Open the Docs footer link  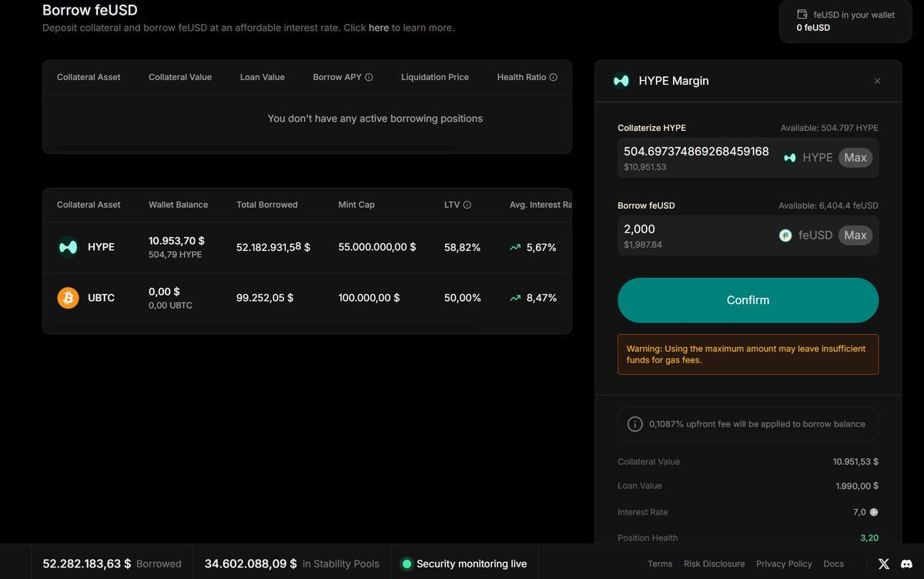(833, 564)
